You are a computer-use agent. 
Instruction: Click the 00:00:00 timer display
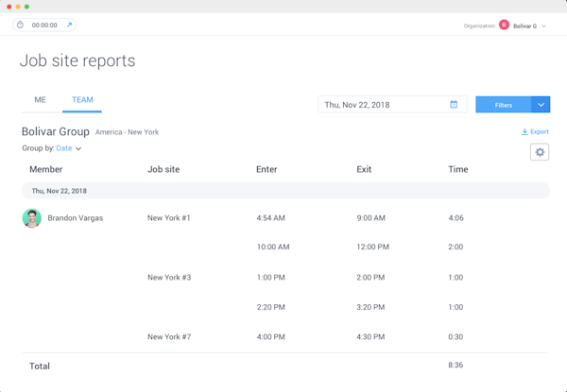coord(44,25)
